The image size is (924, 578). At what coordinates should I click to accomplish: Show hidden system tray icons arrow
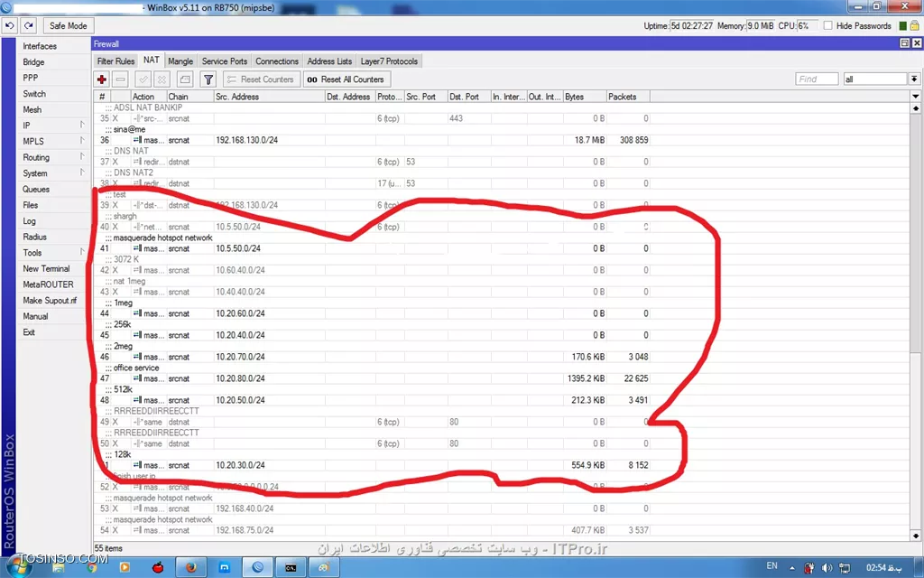click(x=792, y=567)
